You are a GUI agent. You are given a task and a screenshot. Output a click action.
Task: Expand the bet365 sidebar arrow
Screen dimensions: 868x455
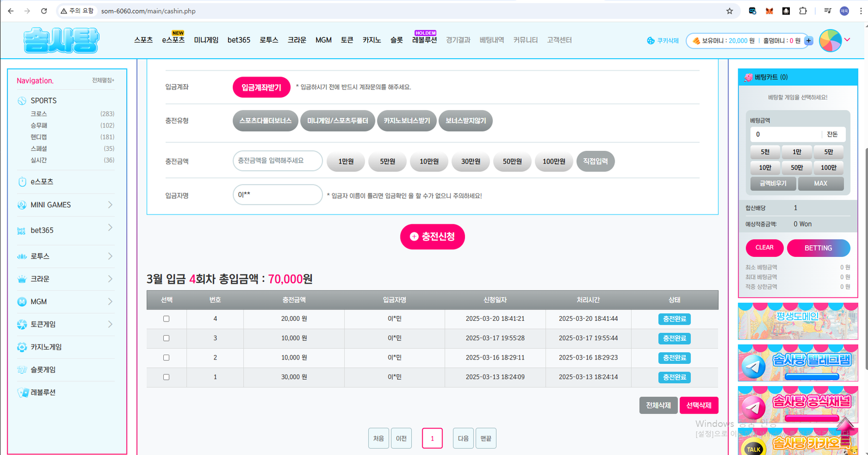pos(110,228)
